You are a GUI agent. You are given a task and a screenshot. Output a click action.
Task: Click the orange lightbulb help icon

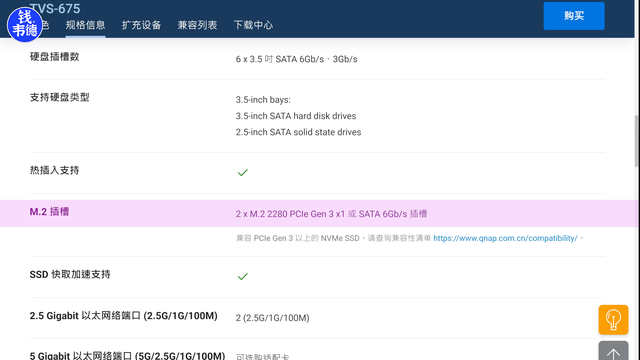click(x=613, y=320)
